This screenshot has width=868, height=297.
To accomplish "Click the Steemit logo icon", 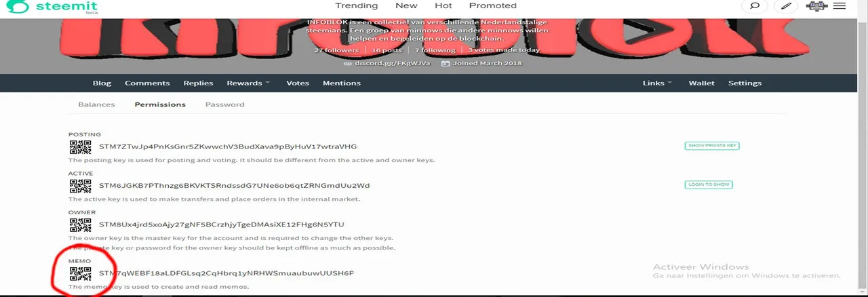I will coord(17,7).
